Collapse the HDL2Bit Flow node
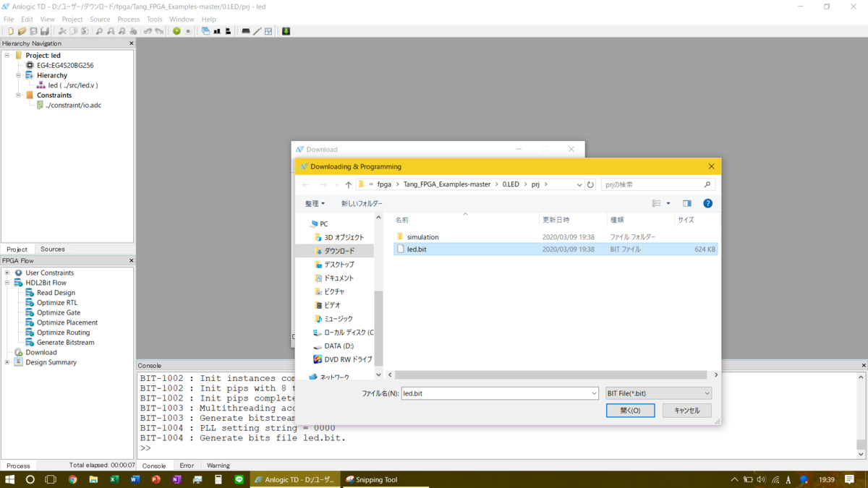 [7, 283]
